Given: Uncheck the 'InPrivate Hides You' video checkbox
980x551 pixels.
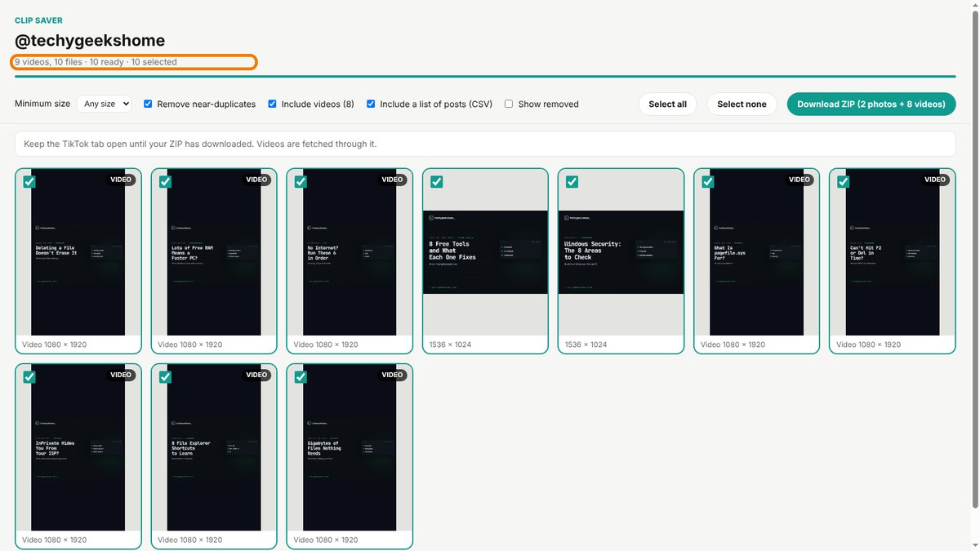Looking at the screenshot, I should (29, 377).
